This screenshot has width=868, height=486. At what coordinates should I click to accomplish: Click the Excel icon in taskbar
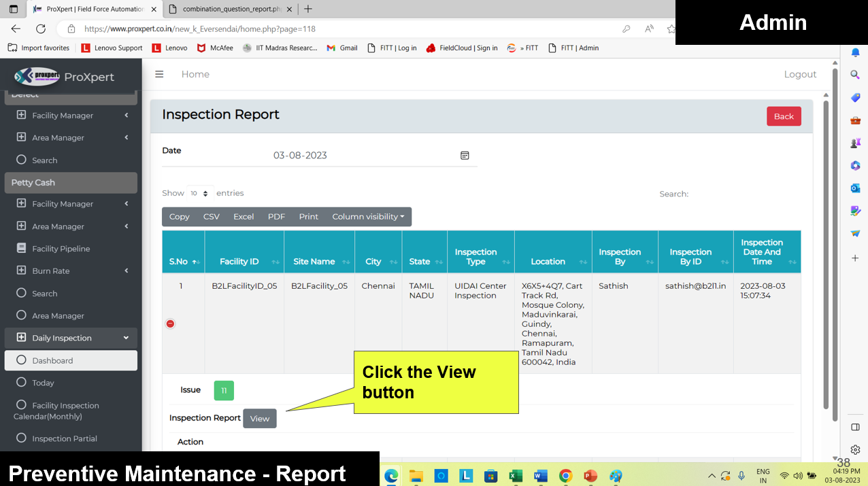[x=516, y=476]
